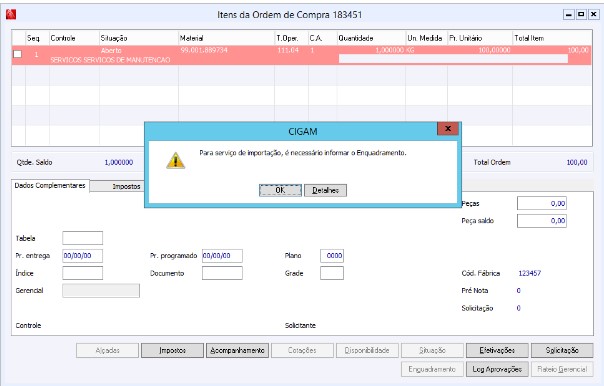Close the CIGAM dialog with X
The height and width of the screenshot is (386, 604).
pyautogui.click(x=448, y=129)
